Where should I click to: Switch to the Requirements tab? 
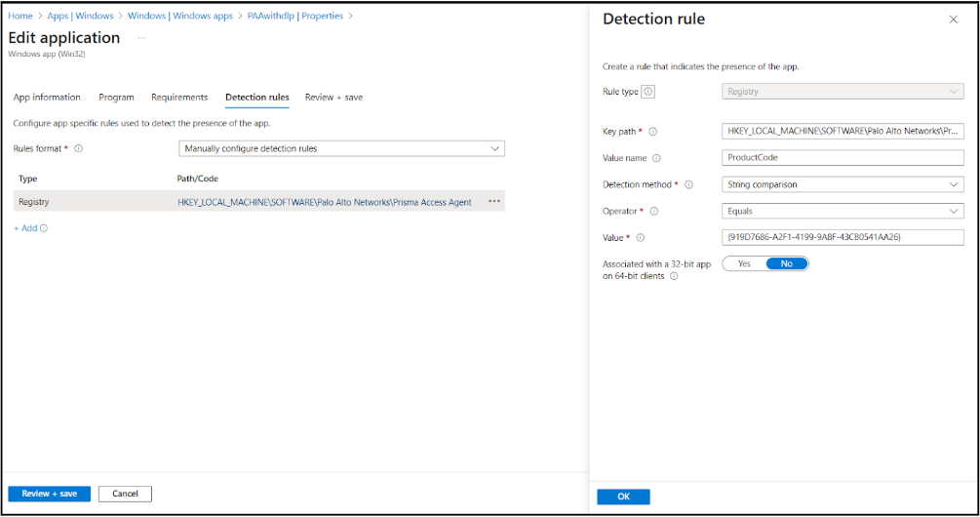click(x=179, y=98)
